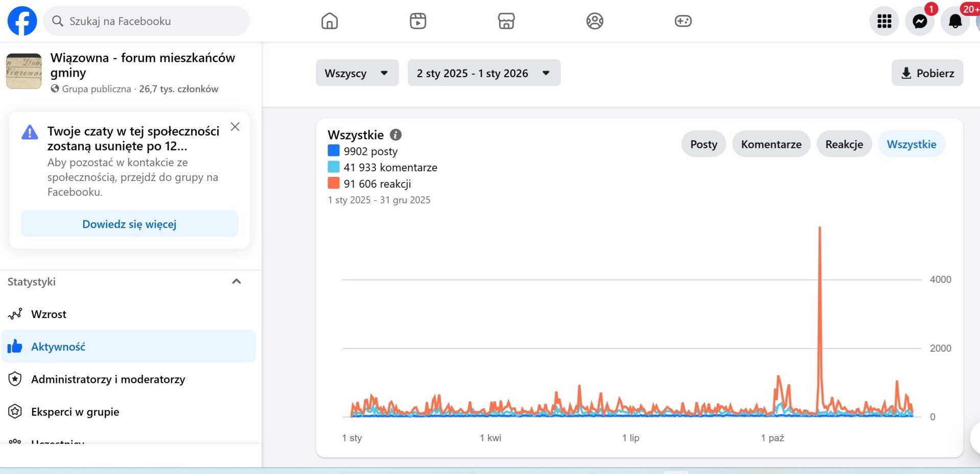980x474 pixels.
Task: Open the Marketplace icon
Action: coord(506,21)
